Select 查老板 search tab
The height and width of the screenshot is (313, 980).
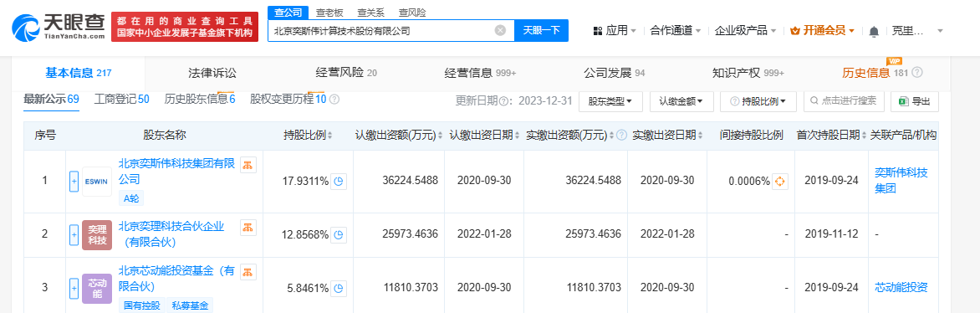[329, 12]
